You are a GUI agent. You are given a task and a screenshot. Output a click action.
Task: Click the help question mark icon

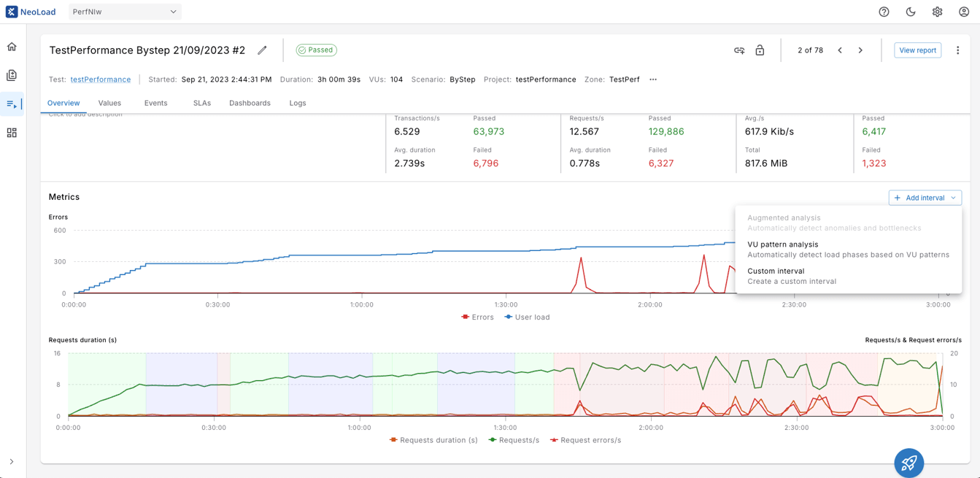click(884, 12)
